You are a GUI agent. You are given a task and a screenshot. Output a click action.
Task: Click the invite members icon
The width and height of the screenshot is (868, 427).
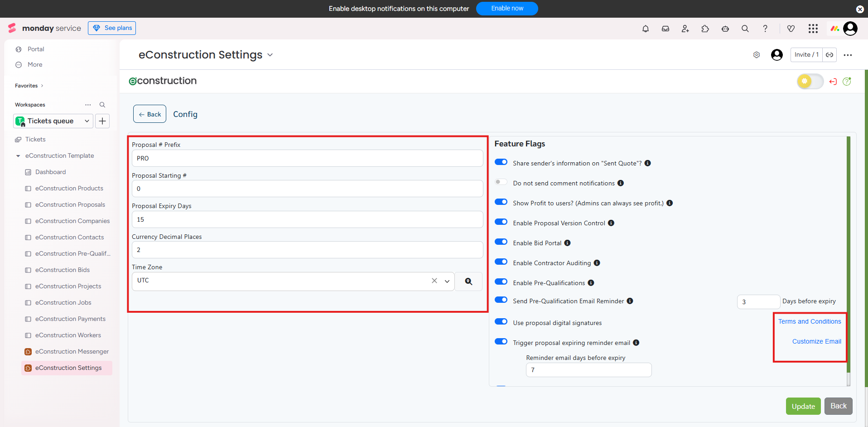click(x=685, y=29)
